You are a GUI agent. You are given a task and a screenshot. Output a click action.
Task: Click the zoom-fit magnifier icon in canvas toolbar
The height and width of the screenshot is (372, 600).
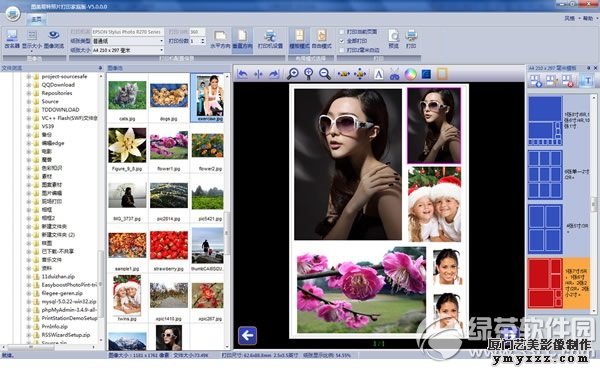pyautogui.click(x=308, y=74)
